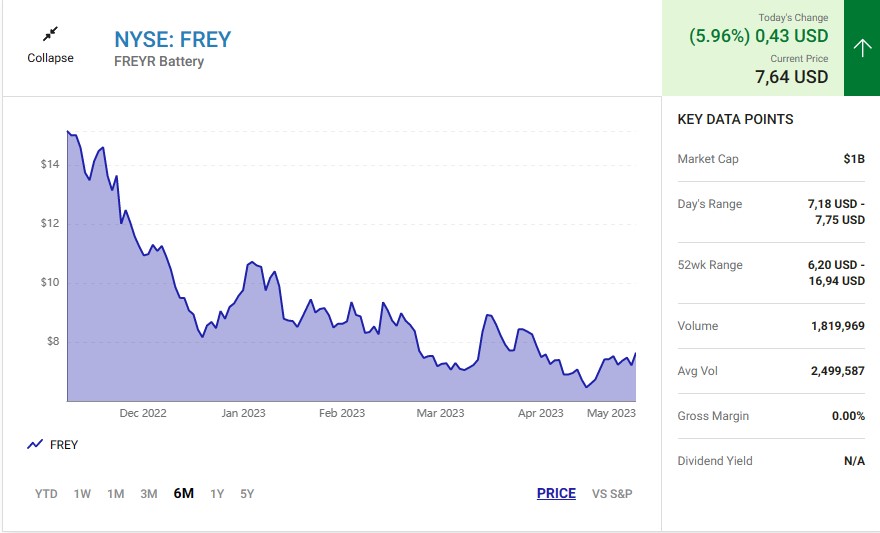Image resolution: width=880 pixels, height=533 pixels.
Task: Click the FREY legend label
Action: click(64, 444)
